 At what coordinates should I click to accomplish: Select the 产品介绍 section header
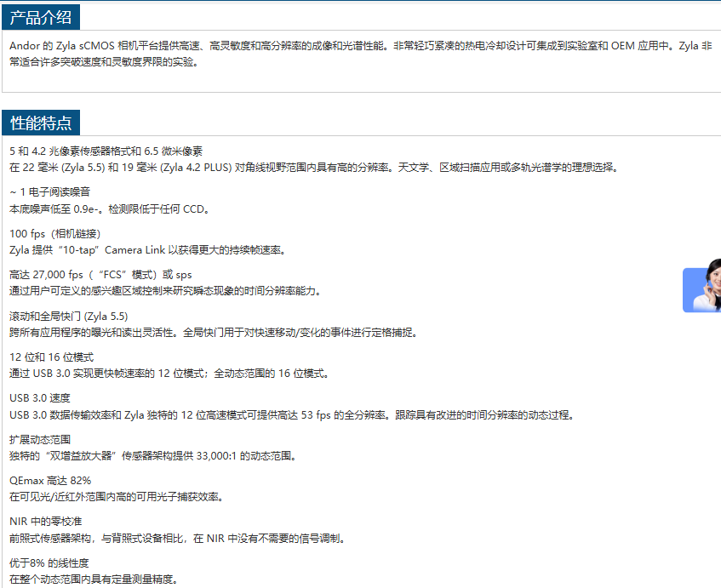click(x=41, y=16)
